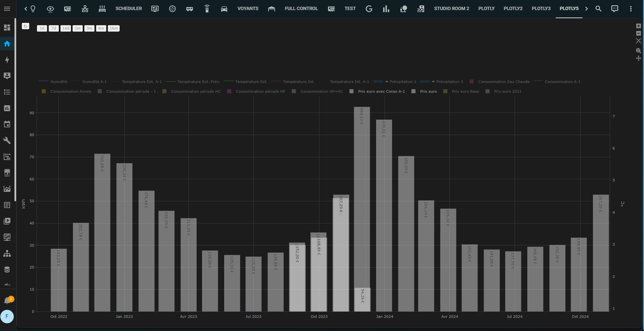
Task: Toggle Précipitation 1 legend trace
Action: point(395,82)
